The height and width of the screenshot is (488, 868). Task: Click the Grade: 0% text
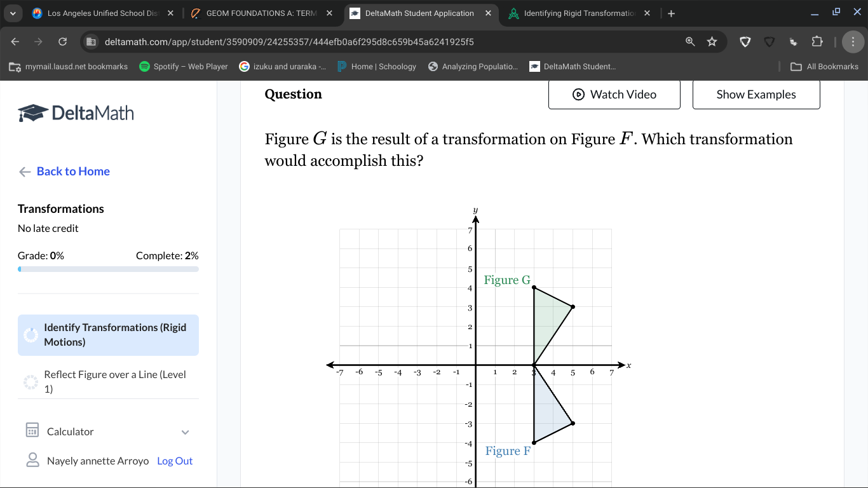coord(41,256)
